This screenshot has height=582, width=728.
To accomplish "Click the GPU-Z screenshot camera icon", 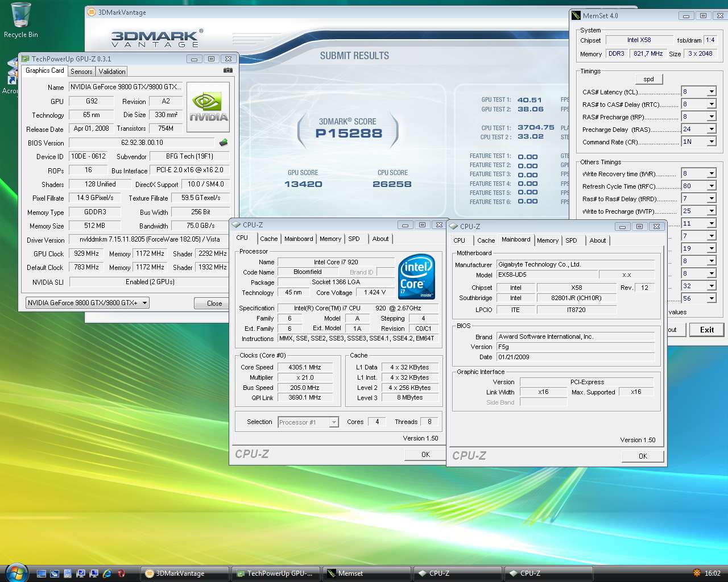I will pos(227,70).
